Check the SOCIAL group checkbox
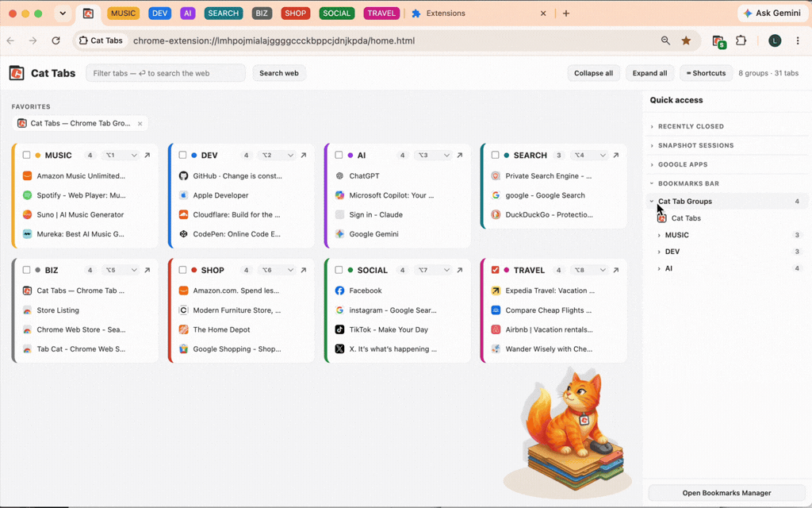This screenshot has height=508, width=812. (339, 270)
